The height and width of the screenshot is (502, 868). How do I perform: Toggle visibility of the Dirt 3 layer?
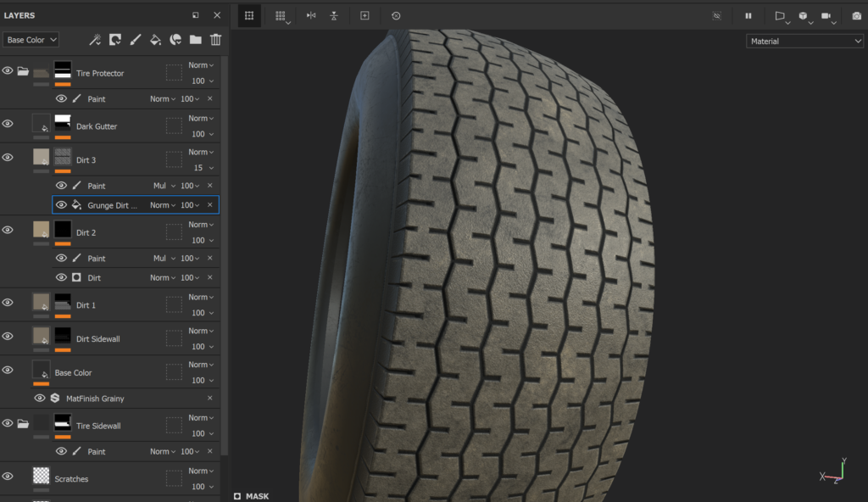[8, 157]
